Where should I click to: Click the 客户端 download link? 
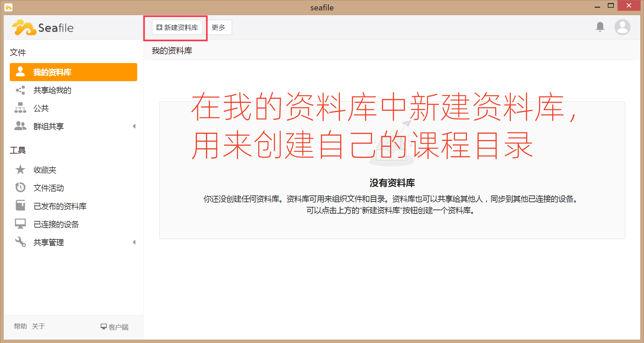coord(115,327)
